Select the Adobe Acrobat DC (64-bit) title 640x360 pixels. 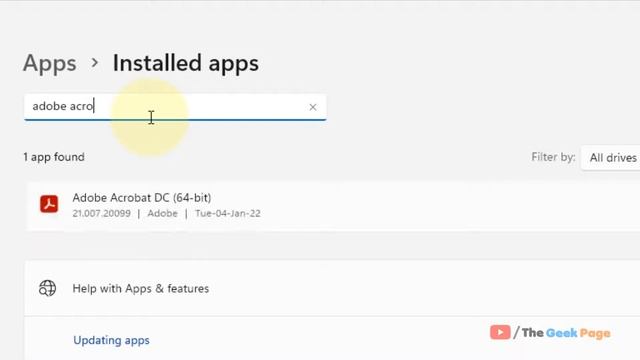click(x=142, y=198)
